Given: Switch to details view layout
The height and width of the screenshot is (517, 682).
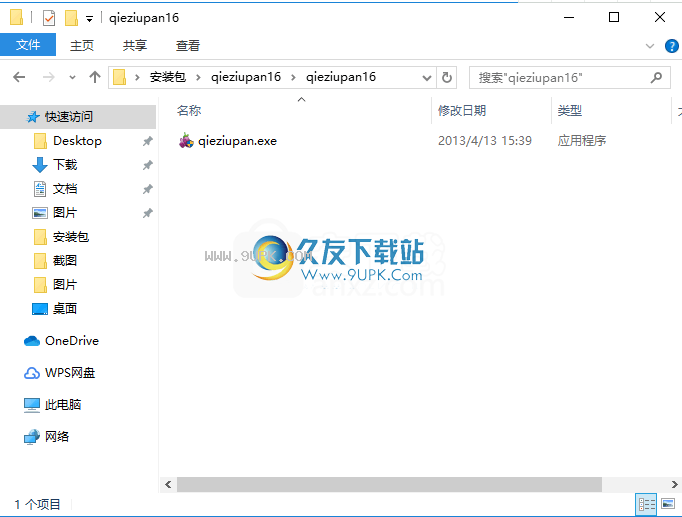Looking at the screenshot, I should (x=646, y=504).
